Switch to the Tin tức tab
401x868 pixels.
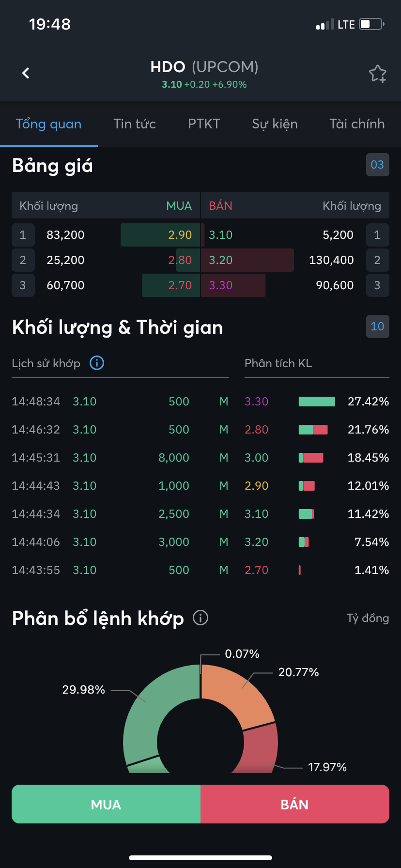click(135, 124)
